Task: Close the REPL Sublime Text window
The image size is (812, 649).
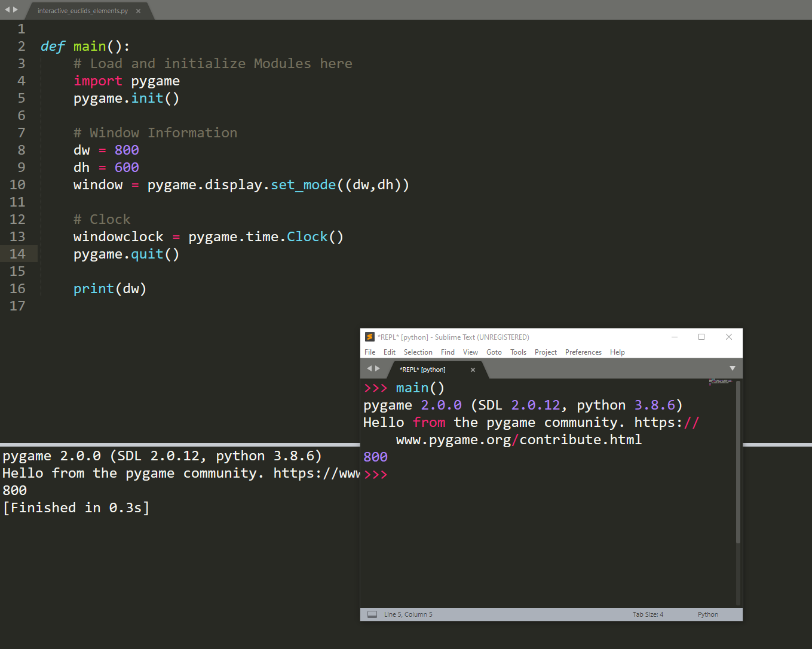Action: 729,337
